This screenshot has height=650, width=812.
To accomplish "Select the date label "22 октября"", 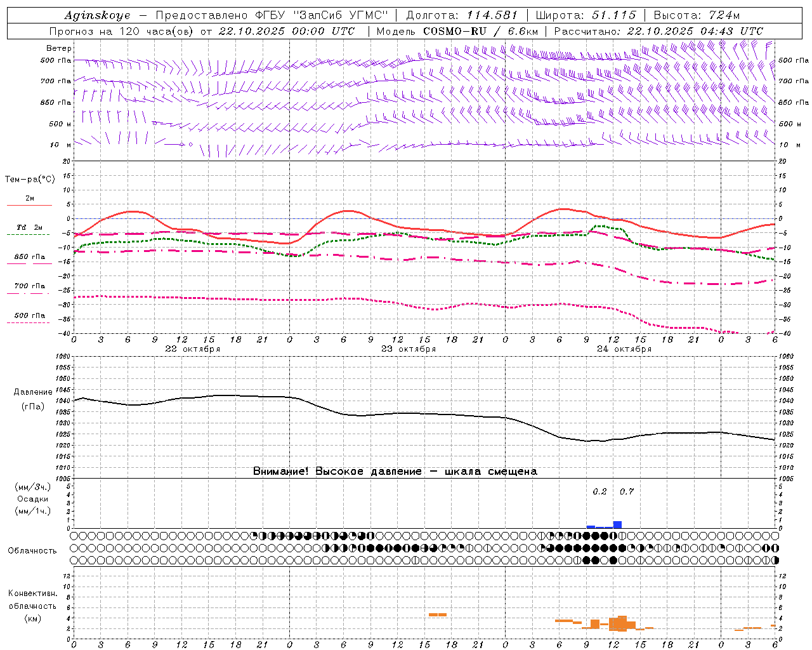I will coord(193,348).
